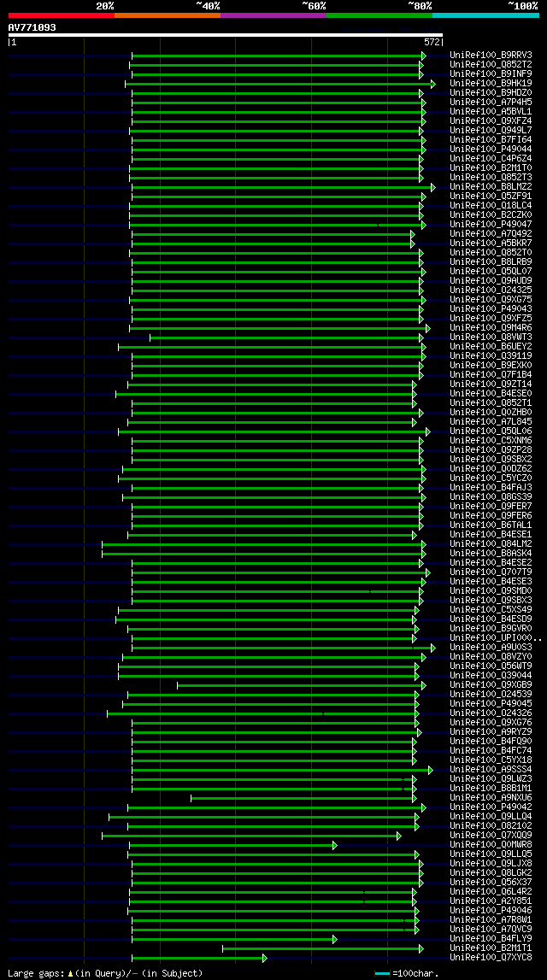Choose hit UniRef100_B4ESD9
Image resolution: width=547 pixels, height=980 pixels.
point(491,619)
